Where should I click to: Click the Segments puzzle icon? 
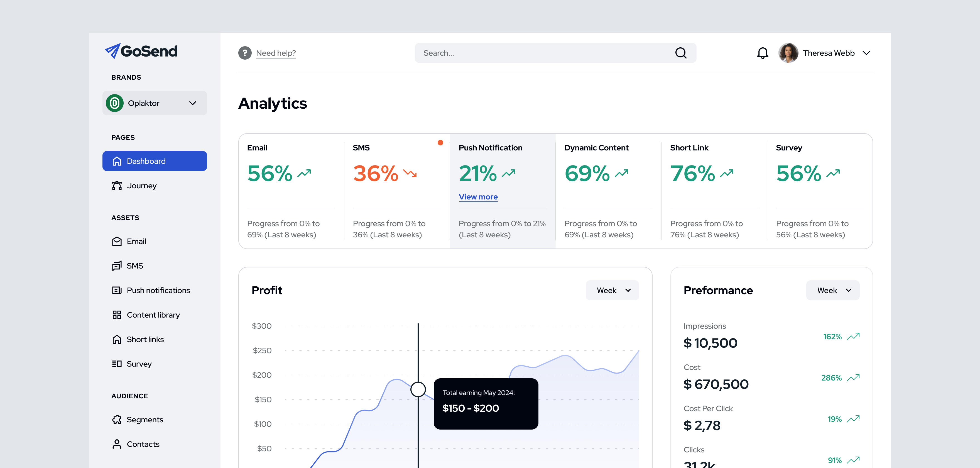click(x=117, y=420)
